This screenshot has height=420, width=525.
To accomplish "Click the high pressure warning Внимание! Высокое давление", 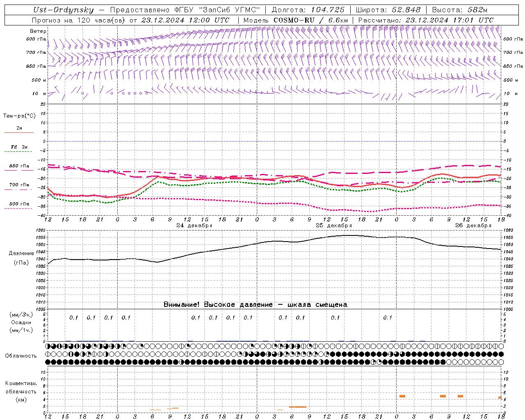I will tap(218, 305).
